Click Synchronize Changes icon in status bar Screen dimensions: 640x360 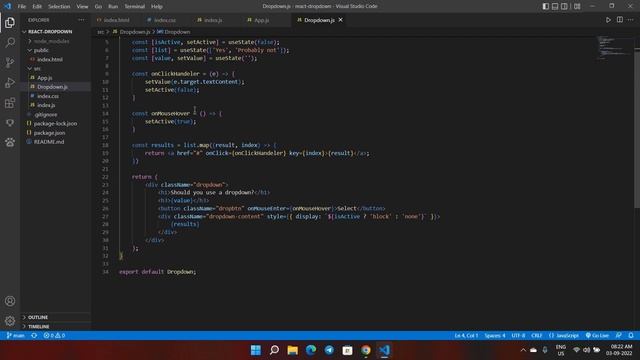[x=34, y=336]
